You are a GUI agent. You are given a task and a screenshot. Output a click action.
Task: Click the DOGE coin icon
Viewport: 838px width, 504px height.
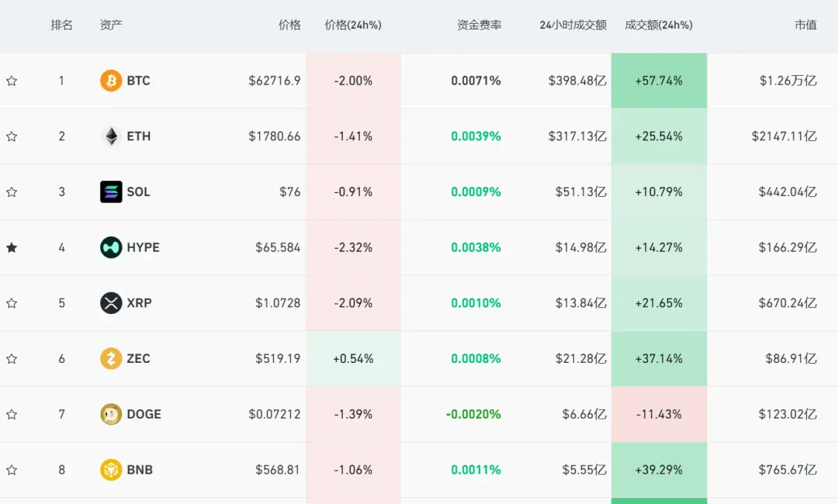(x=111, y=414)
